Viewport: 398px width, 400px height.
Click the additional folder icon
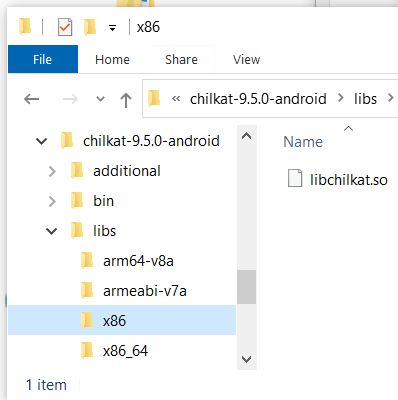click(77, 170)
